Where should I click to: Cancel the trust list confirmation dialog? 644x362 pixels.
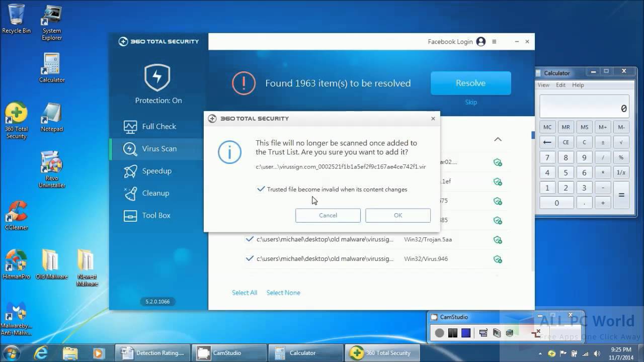[328, 215]
